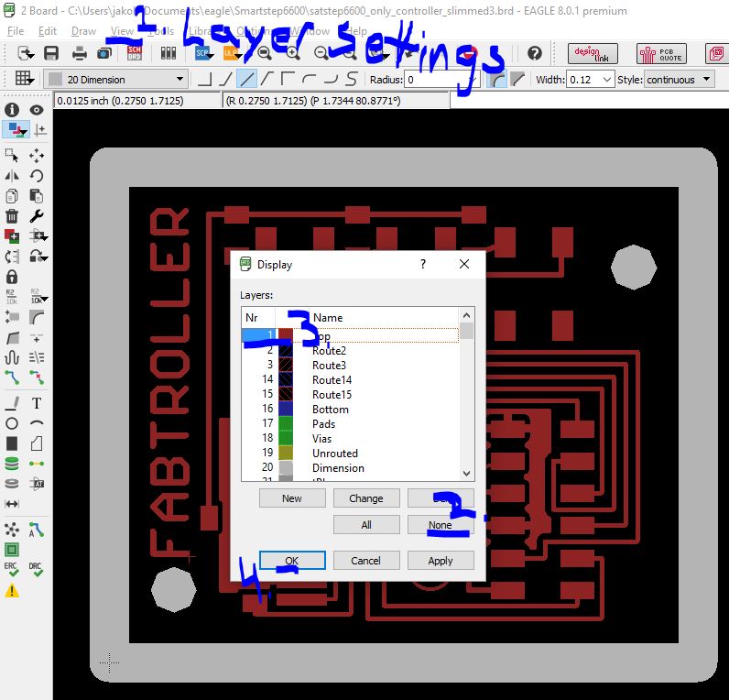Open the Draw menu
This screenshot has height=700, width=729.
coord(83,31)
